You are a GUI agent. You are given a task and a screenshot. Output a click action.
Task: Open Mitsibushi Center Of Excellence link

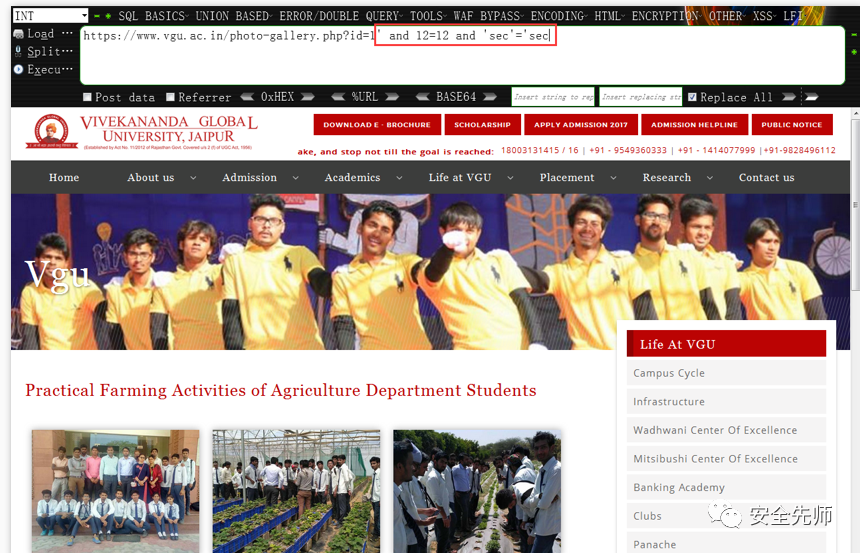[726, 459]
